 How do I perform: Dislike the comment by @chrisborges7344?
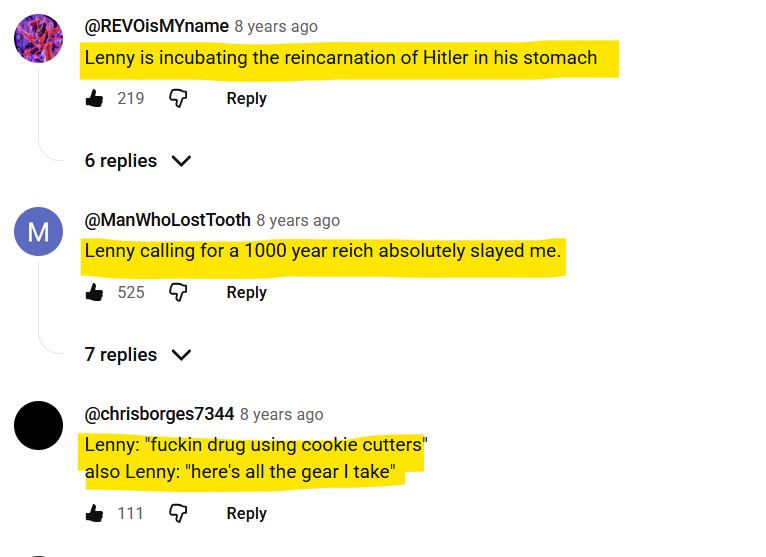(178, 513)
